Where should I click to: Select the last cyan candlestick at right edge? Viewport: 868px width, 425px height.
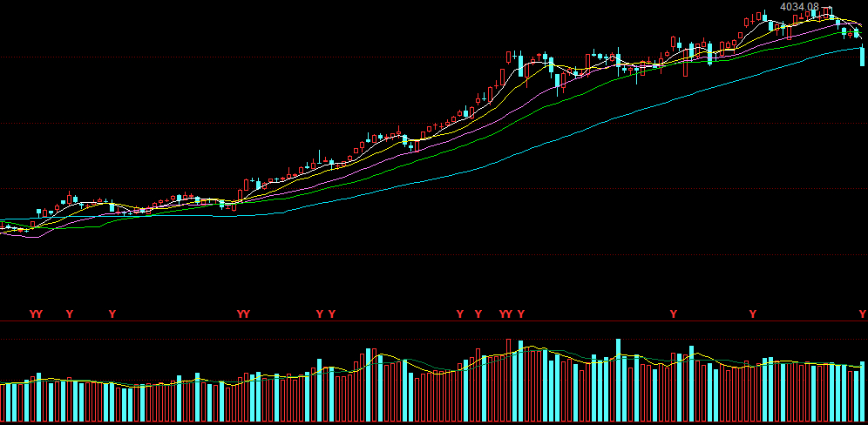click(x=862, y=57)
